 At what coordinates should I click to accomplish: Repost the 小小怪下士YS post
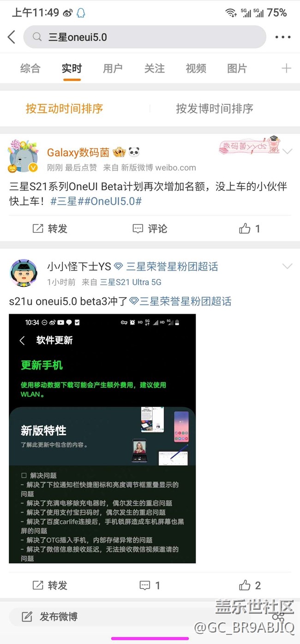[x=50, y=585]
